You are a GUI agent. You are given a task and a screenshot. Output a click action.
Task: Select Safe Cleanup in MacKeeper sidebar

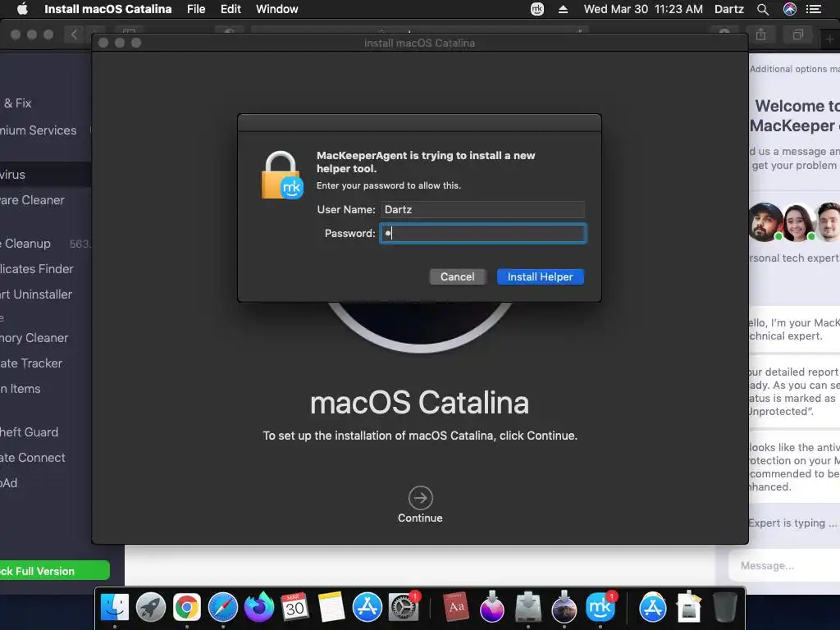click(25, 243)
